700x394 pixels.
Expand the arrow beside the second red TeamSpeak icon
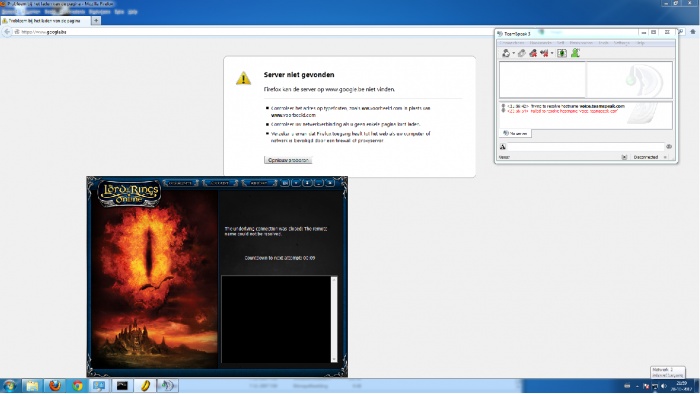pos(552,54)
